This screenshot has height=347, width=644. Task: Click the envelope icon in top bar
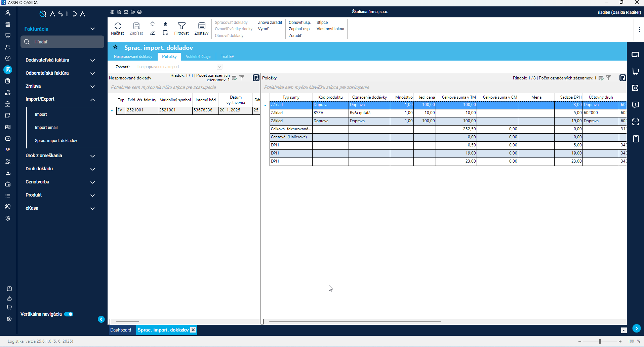pos(126,12)
